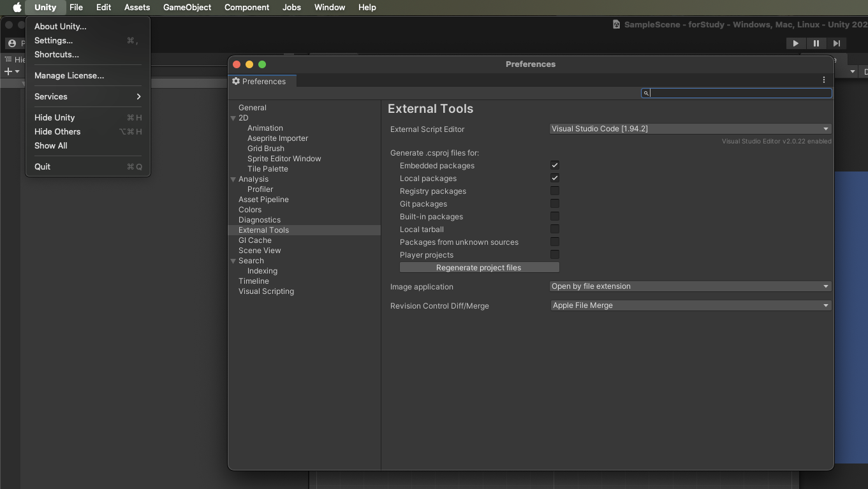The width and height of the screenshot is (868, 489).
Task: Collapse the 2D section triangle
Action: tap(233, 118)
